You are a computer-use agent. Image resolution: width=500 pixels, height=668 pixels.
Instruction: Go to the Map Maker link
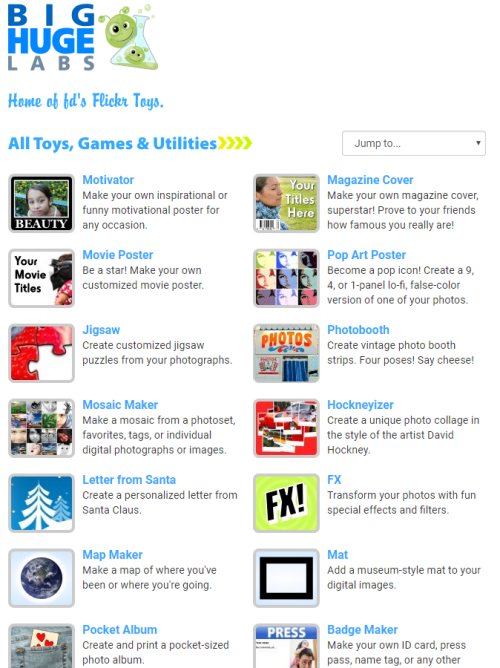[x=112, y=555]
